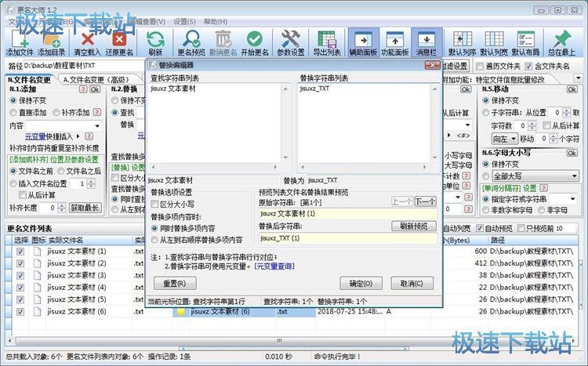The width and height of the screenshot is (588, 366).
Task: Adjust 插入文件名位置 stepper
Action: click(91, 183)
